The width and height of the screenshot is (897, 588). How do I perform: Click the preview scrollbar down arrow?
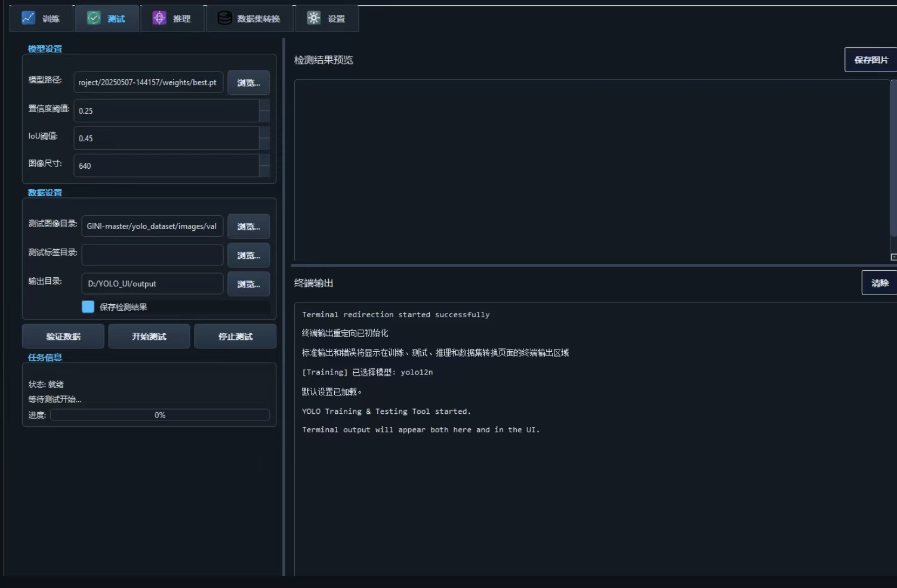[893, 257]
